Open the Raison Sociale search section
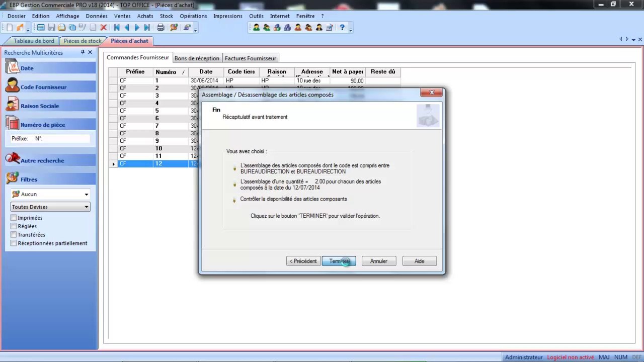The height and width of the screenshot is (362, 644). (50, 106)
